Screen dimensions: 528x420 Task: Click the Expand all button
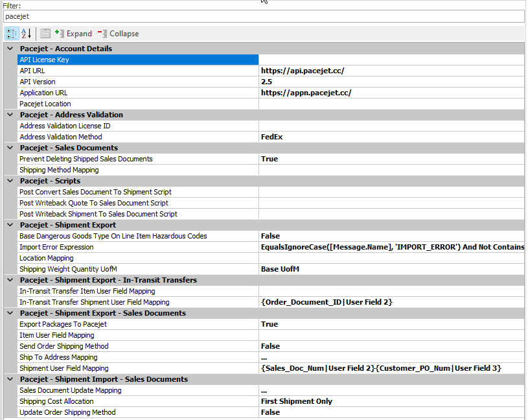tap(73, 33)
